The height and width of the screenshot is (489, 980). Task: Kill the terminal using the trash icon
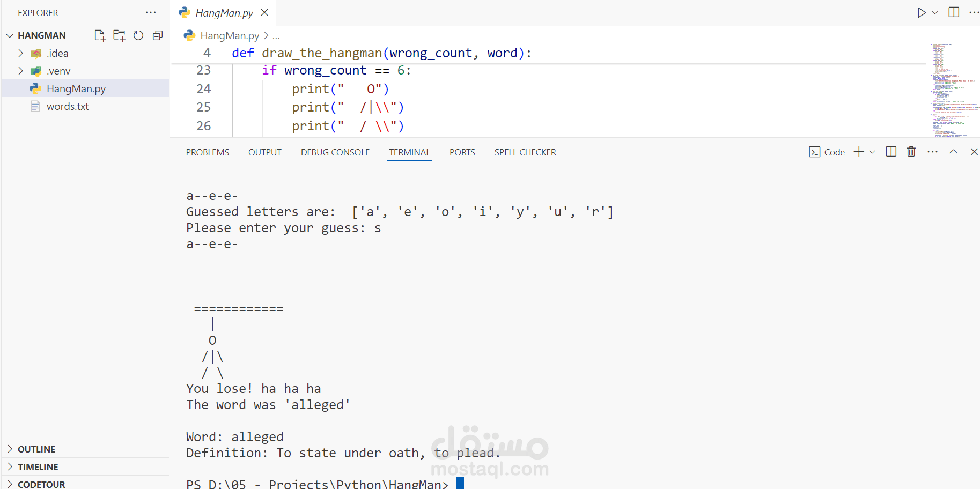tap(911, 152)
